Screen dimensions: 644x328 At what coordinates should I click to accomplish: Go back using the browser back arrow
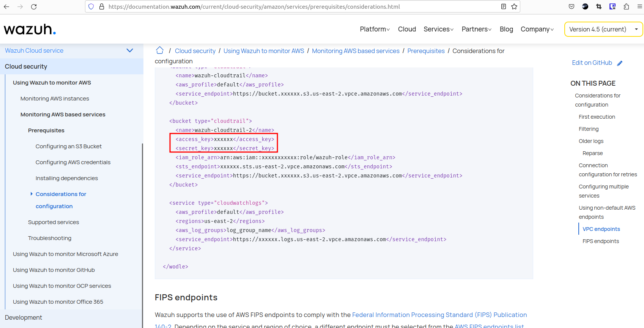(6, 7)
